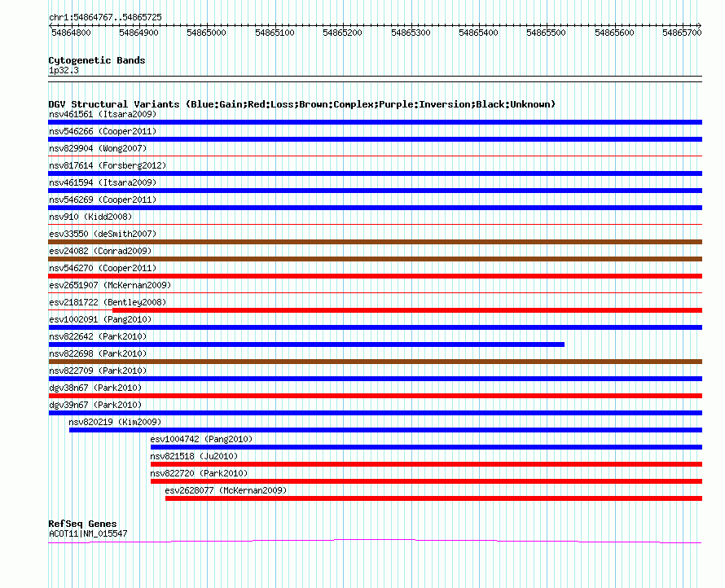
Task: Click the nsv829904 (Wong2007) label
Action: [x=98, y=148]
